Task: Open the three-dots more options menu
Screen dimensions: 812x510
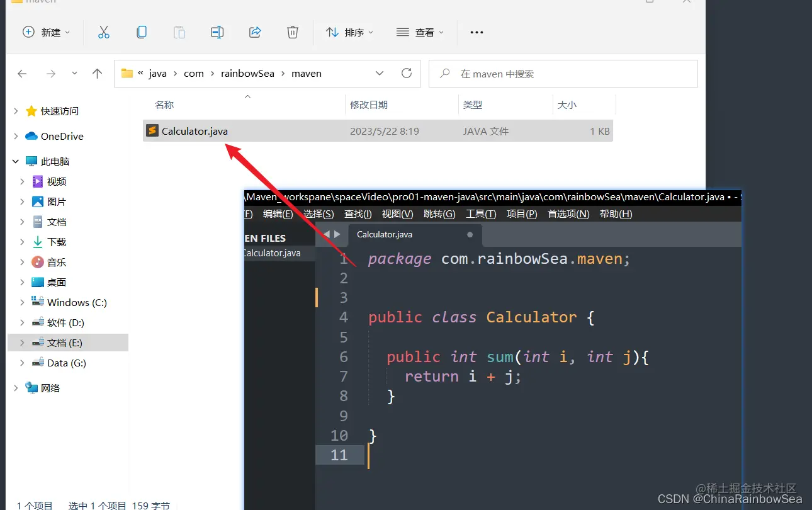Action: point(476,32)
